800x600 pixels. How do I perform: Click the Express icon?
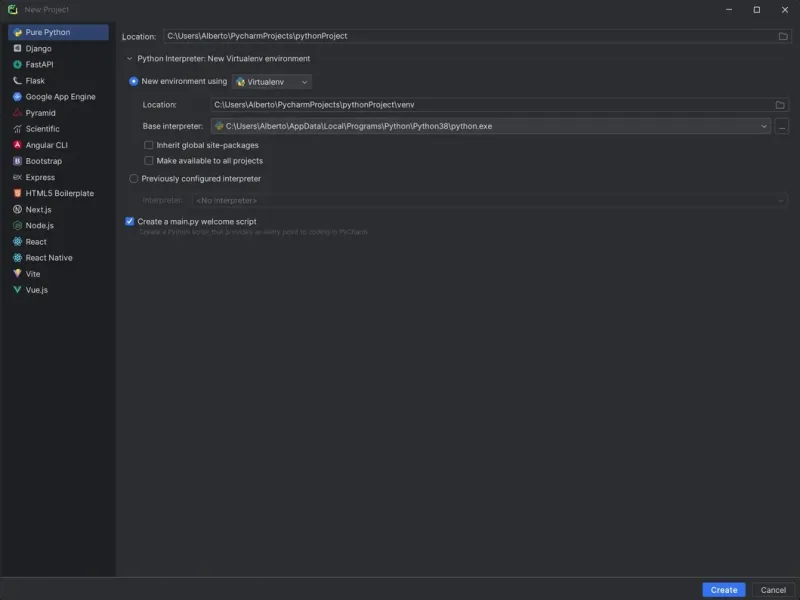[x=17, y=177]
